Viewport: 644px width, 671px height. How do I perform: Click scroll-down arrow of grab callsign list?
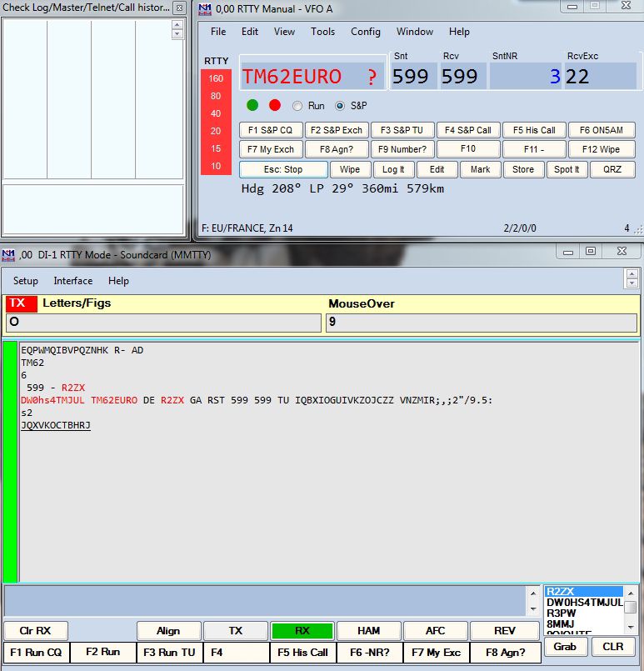(631, 628)
